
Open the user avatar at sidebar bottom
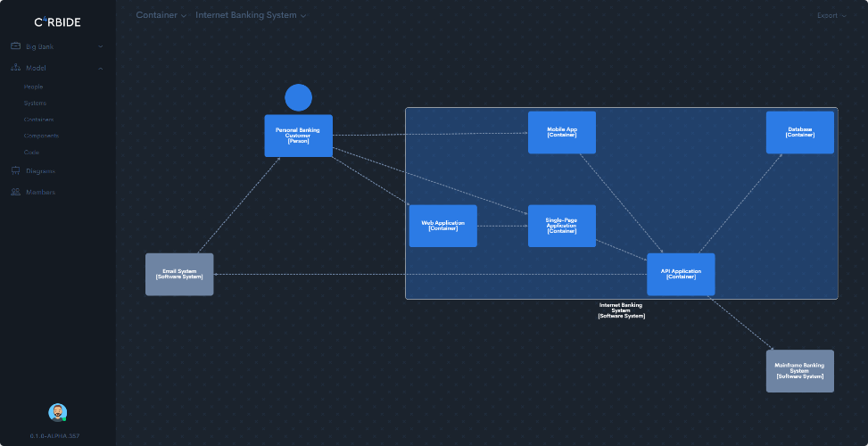58,412
